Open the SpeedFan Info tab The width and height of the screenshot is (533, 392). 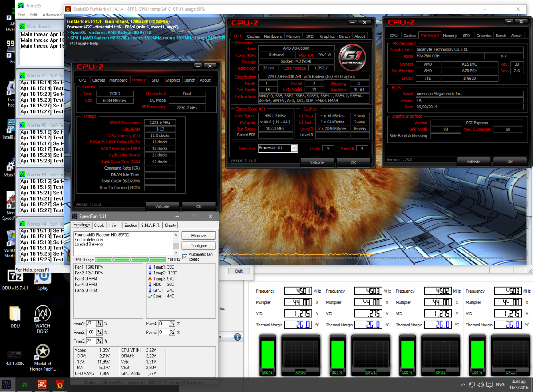(x=113, y=226)
